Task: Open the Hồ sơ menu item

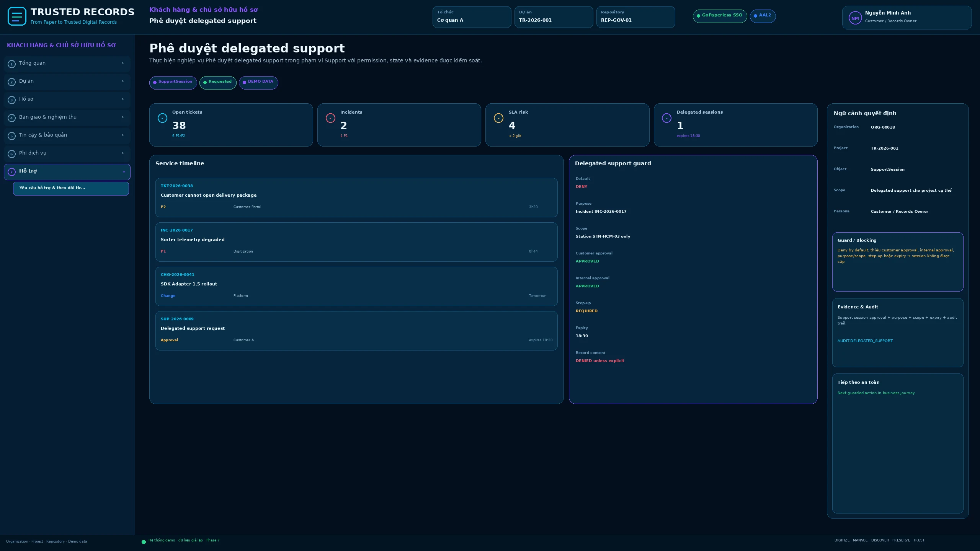Action: pos(67,100)
